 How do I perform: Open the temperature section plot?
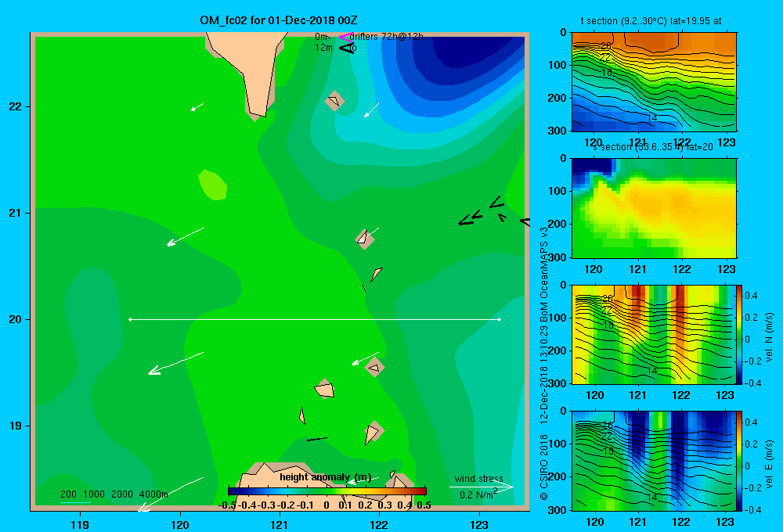pyautogui.click(x=654, y=82)
